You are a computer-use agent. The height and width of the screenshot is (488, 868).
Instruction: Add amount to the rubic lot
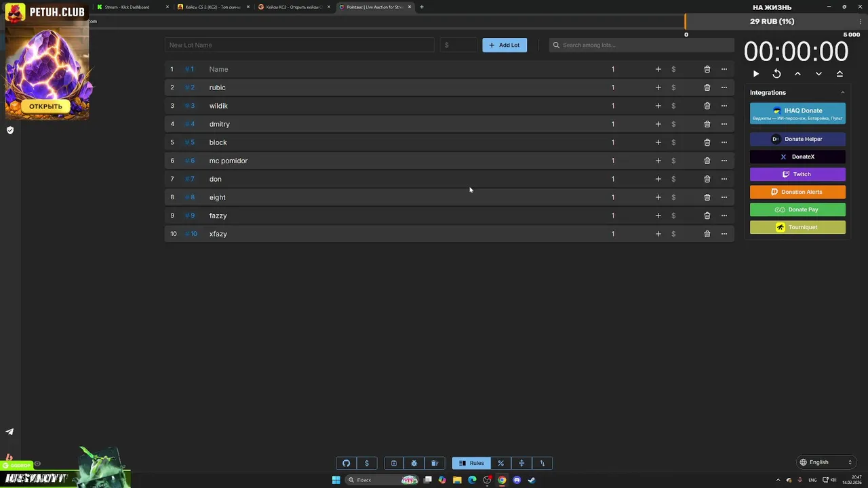pyautogui.click(x=658, y=87)
